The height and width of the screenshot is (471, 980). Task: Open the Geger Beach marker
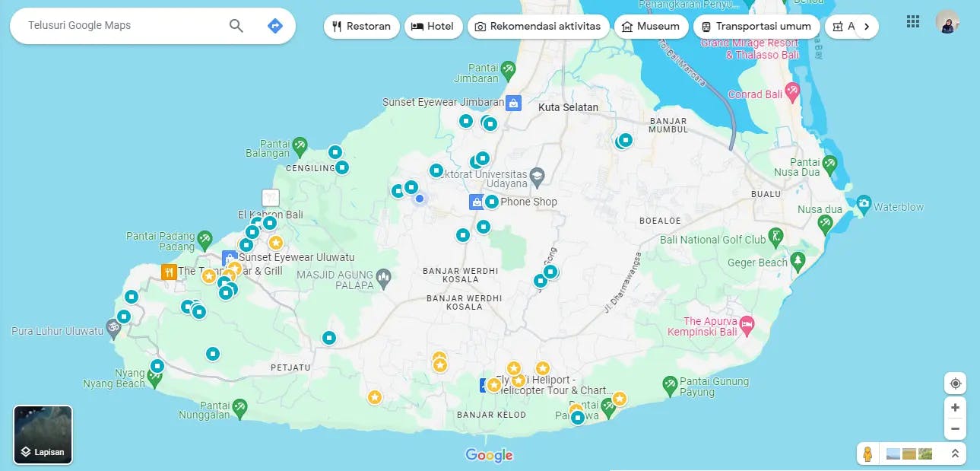[798, 262]
